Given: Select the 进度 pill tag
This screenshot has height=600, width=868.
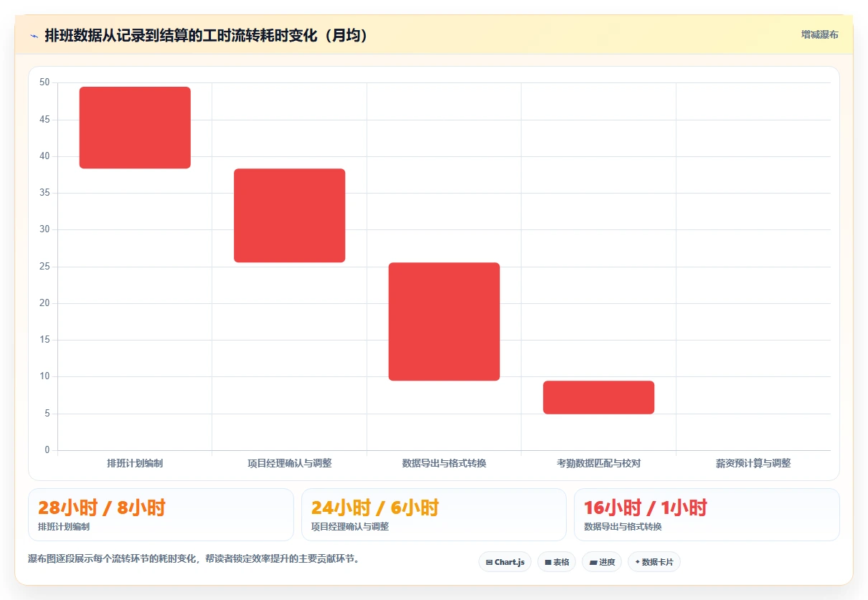Looking at the screenshot, I should (x=602, y=562).
